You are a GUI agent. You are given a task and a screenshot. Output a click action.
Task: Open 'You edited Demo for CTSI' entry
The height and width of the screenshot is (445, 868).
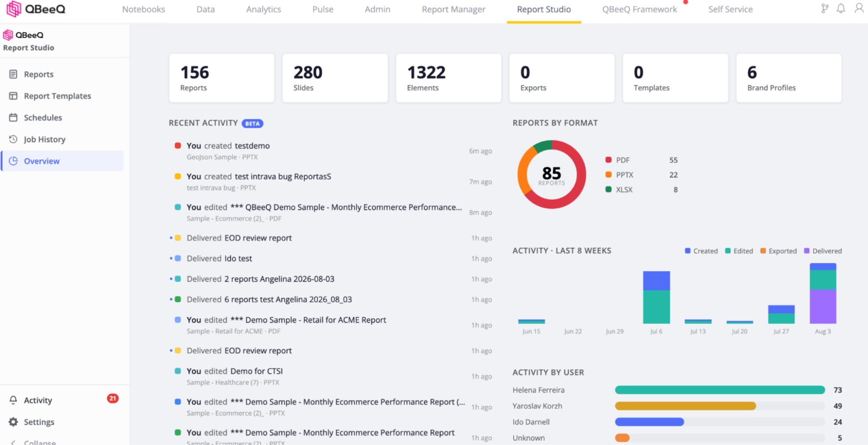click(332, 376)
